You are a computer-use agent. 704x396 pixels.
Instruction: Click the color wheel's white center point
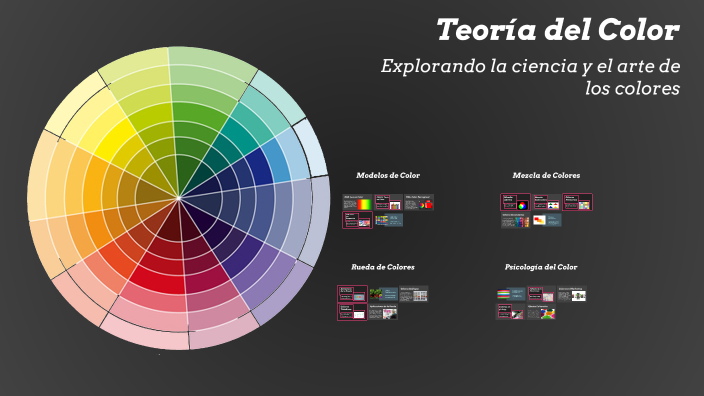179,198
